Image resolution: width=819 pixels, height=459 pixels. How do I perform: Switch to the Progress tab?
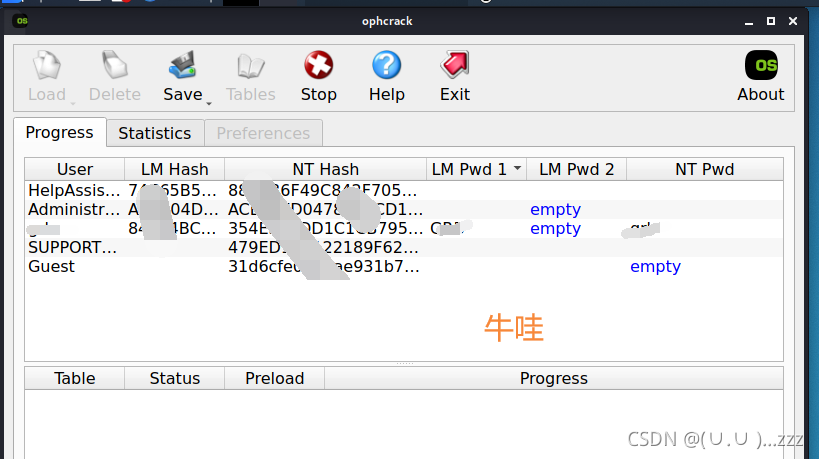pos(60,133)
